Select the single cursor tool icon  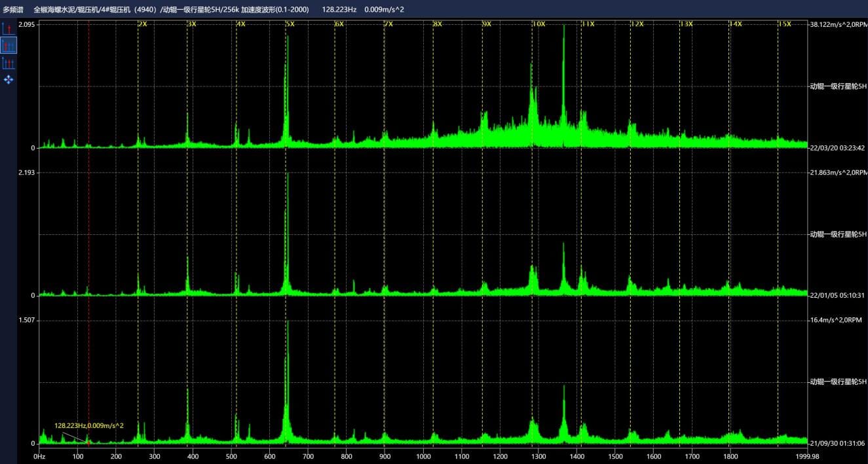(x=9, y=29)
